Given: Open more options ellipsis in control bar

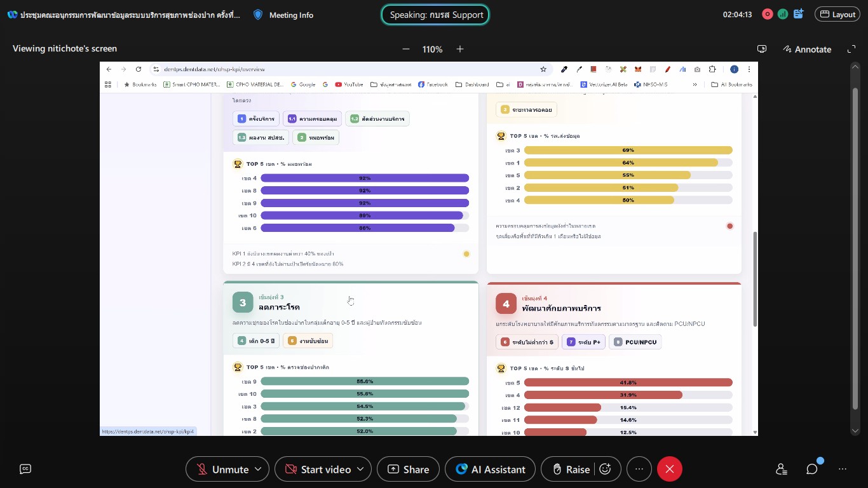Looking at the screenshot, I should tap(639, 470).
